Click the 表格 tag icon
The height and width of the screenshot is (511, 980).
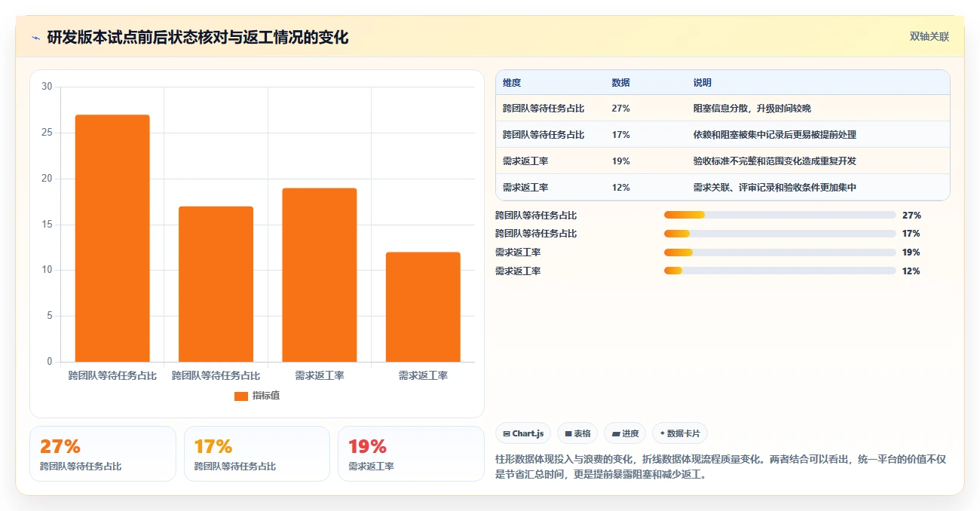(x=568, y=434)
